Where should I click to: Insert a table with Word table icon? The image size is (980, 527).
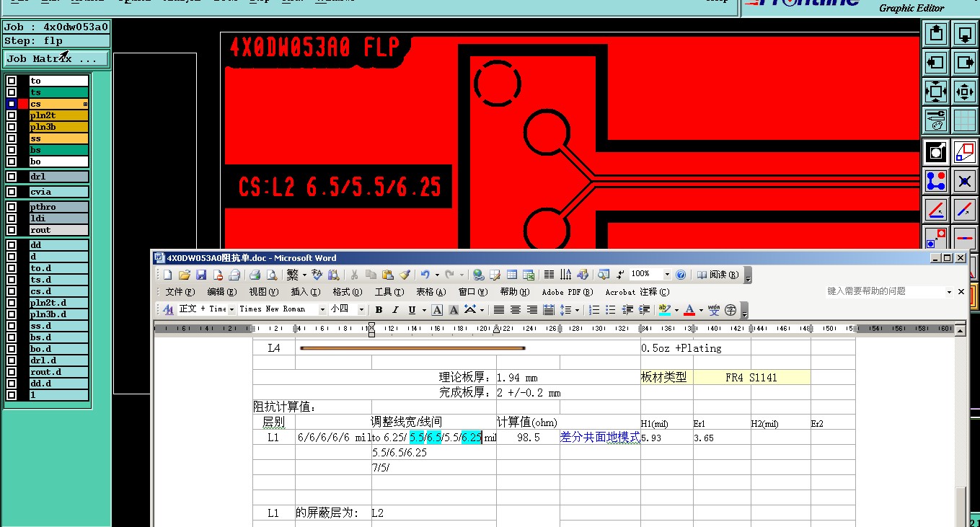(512, 275)
